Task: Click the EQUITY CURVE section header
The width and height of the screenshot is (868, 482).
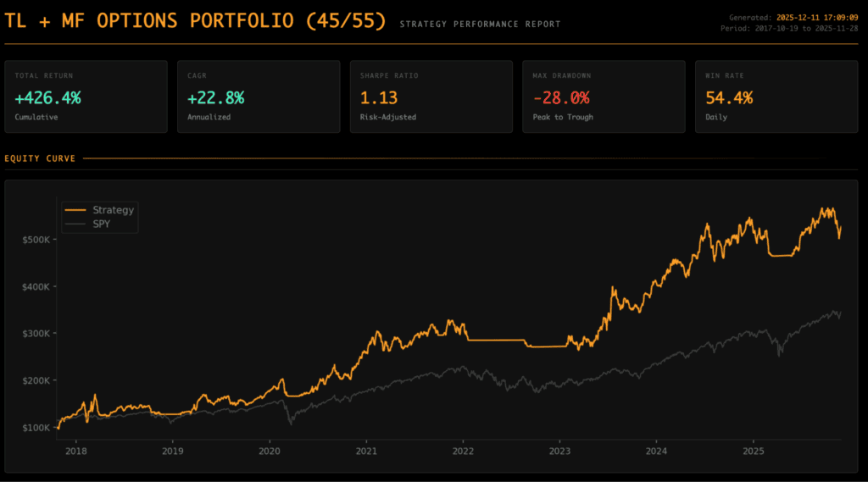Action: (40, 158)
